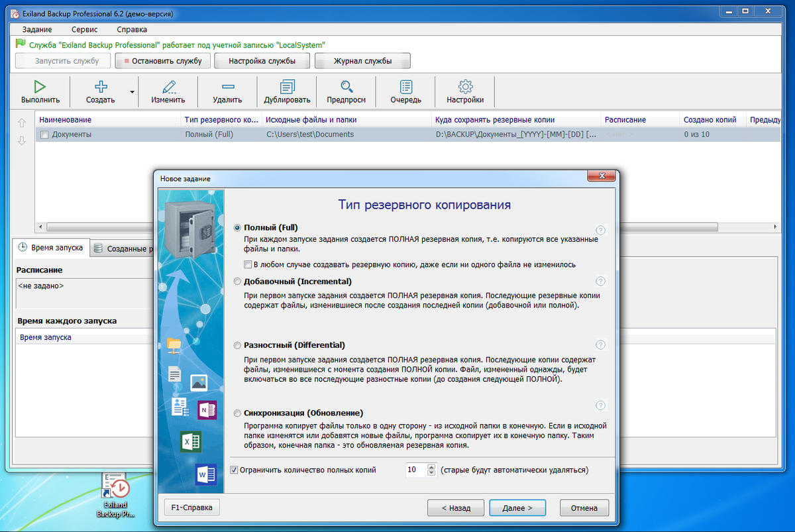Click the Удалить minus icon
The height and width of the screenshot is (532, 795).
coord(227,86)
